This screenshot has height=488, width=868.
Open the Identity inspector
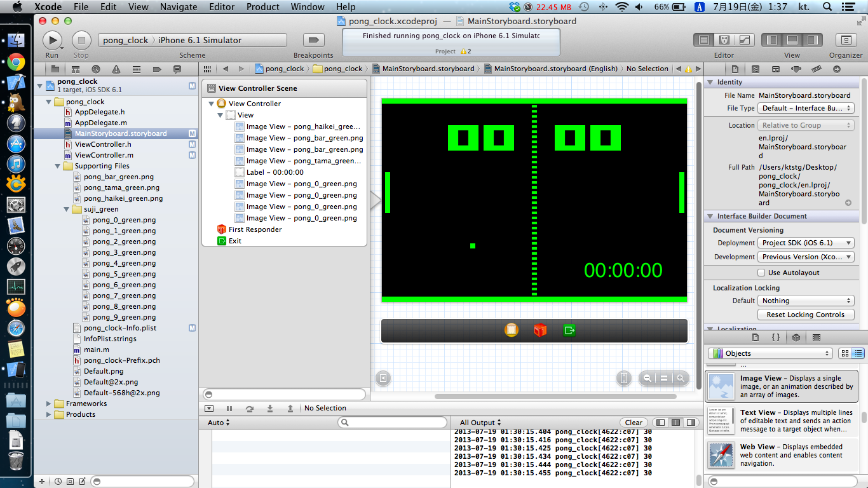click(x=776, y=69)
